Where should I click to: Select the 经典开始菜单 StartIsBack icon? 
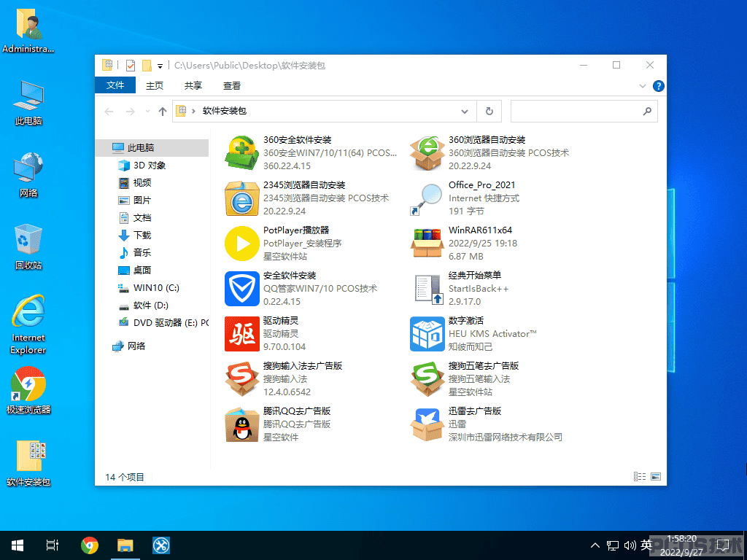pos(427,289)
